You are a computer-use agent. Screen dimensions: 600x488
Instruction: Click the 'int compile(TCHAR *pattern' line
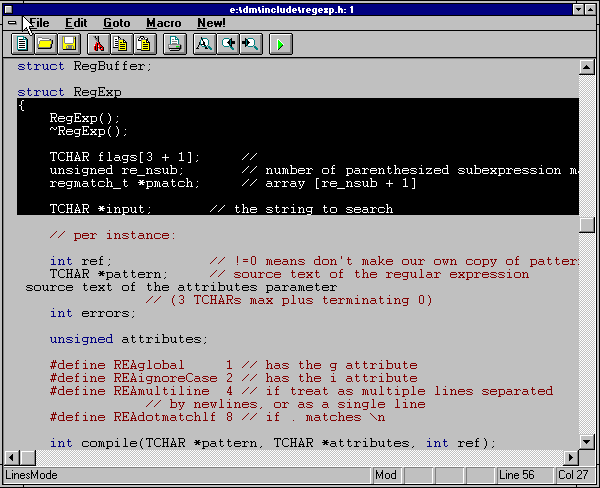coord(273,443)
